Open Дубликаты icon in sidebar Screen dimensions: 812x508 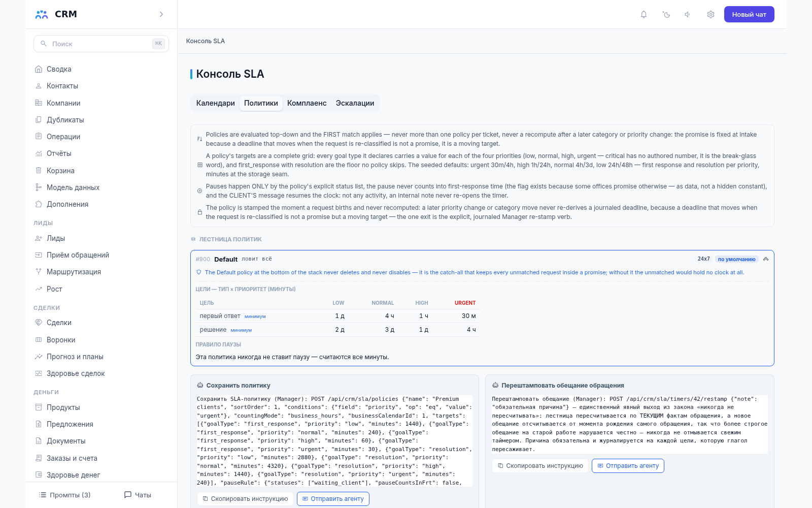39,120
